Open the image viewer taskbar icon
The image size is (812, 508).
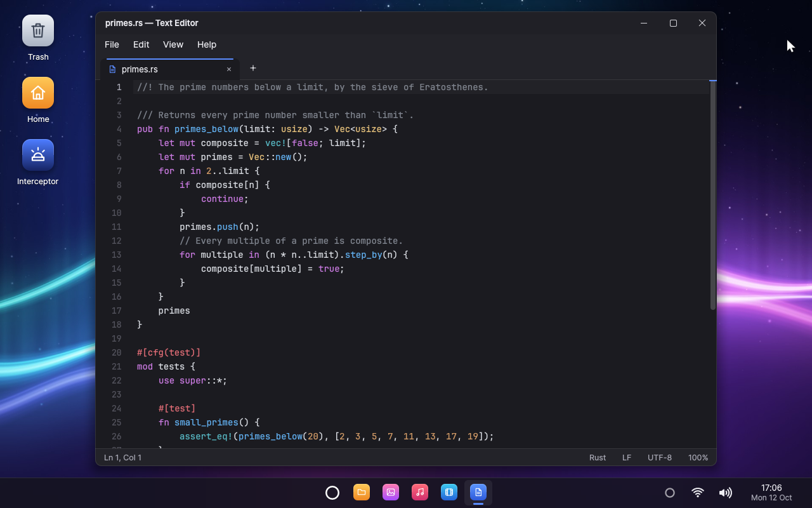tap(391, 492)
